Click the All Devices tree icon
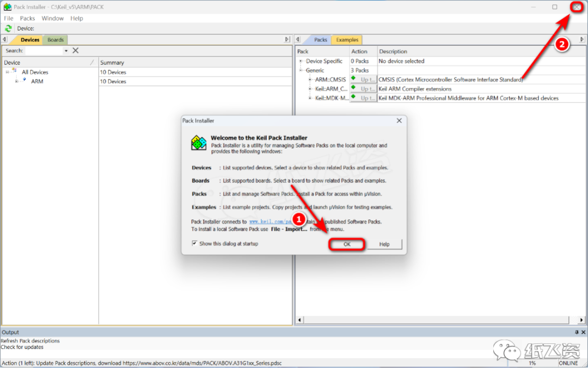The height and width of the screenshot is (368, 588). coord(14,71)
